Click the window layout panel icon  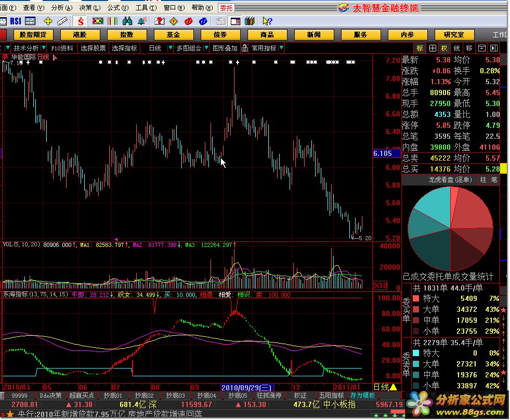pos(235,21)
